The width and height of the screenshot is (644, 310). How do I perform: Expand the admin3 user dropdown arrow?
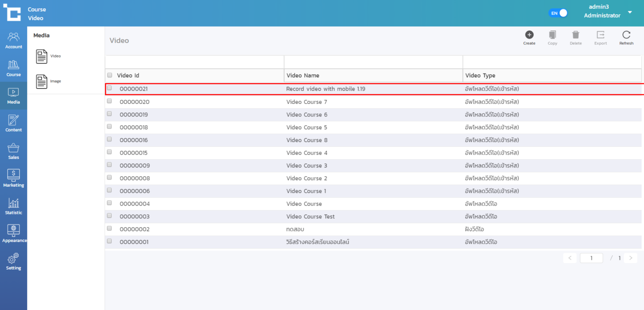coord(630,12)
